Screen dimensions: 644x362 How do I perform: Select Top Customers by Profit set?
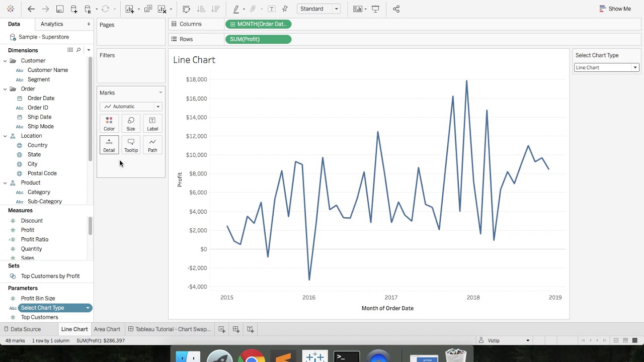point(50,276)
